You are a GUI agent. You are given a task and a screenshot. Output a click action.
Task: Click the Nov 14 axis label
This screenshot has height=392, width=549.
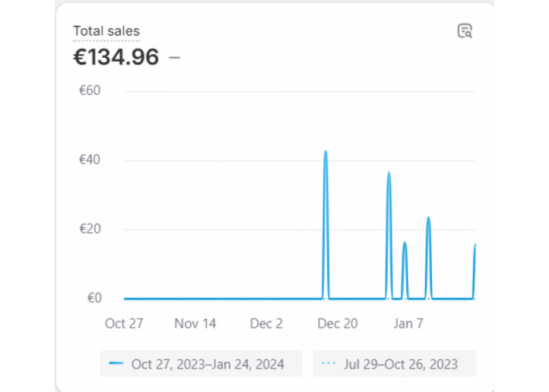[x=195, y=323]
